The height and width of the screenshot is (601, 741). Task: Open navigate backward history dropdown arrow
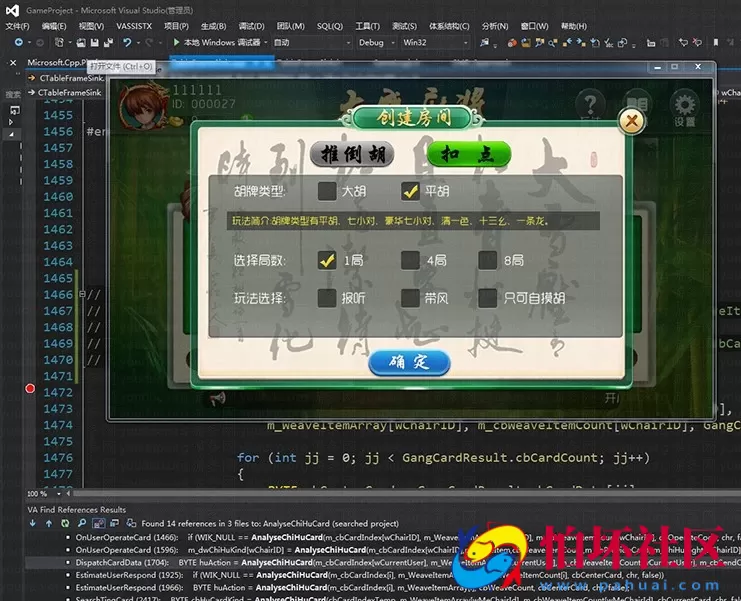coord(29,43)
